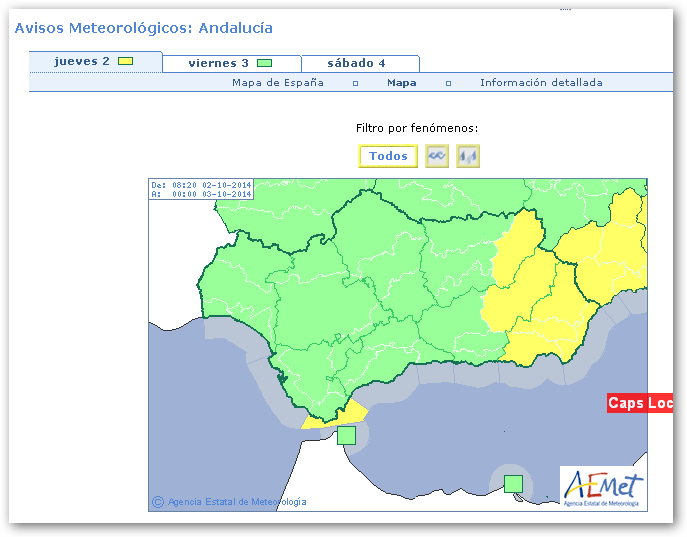This screenshot has height=537, width=687.
Task: Open the sábado 4 tab
Action: click(x=356, y=64)
